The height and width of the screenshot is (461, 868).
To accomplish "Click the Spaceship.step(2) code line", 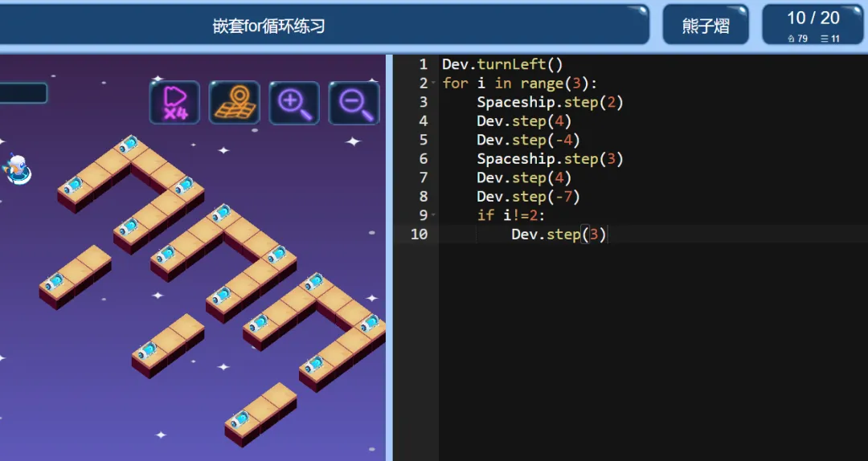I will (x=550, y=102).
